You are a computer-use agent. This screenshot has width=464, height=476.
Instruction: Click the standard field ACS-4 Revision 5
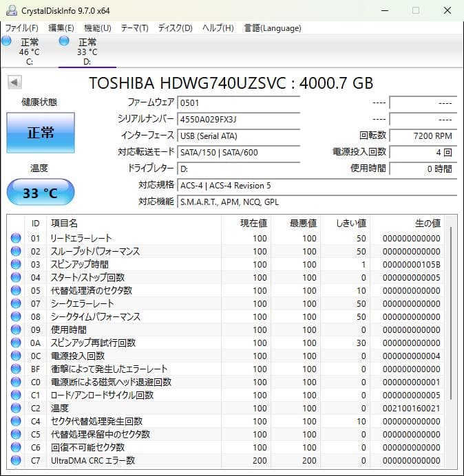317,185
